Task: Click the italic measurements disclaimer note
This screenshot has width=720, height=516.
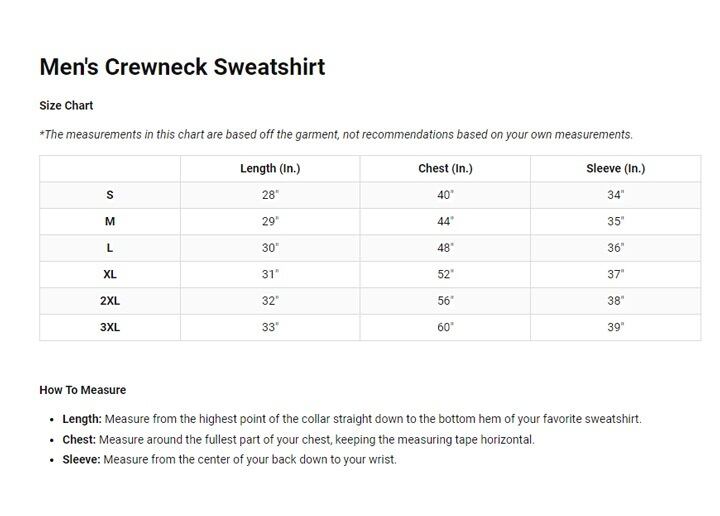Action: 336,135
